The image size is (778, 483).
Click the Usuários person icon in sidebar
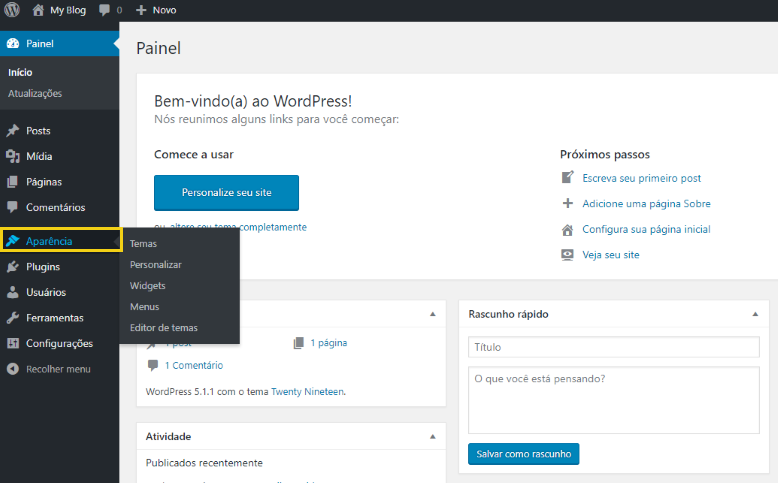[13, 292]
